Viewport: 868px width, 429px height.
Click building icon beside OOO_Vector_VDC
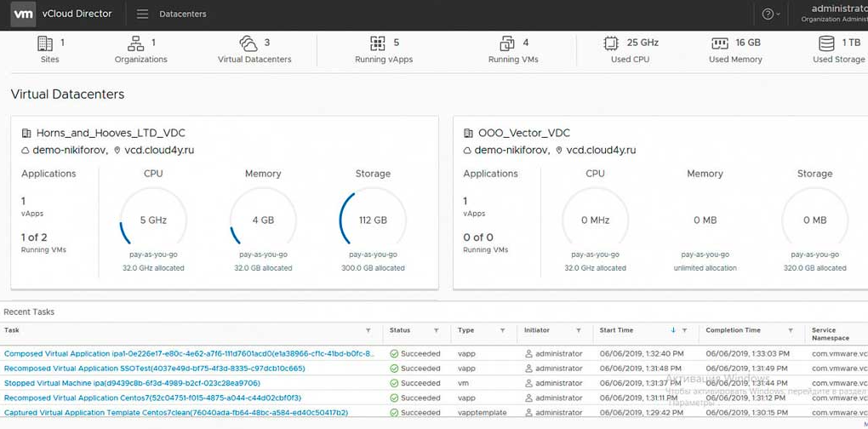pos(468,134)
